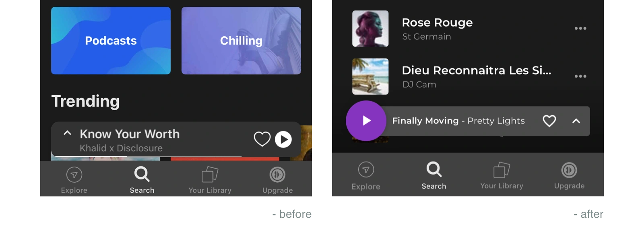Open more options for Rose Rouge
The height and width of the screenshot is (242, 644).
tap(580, 28)
